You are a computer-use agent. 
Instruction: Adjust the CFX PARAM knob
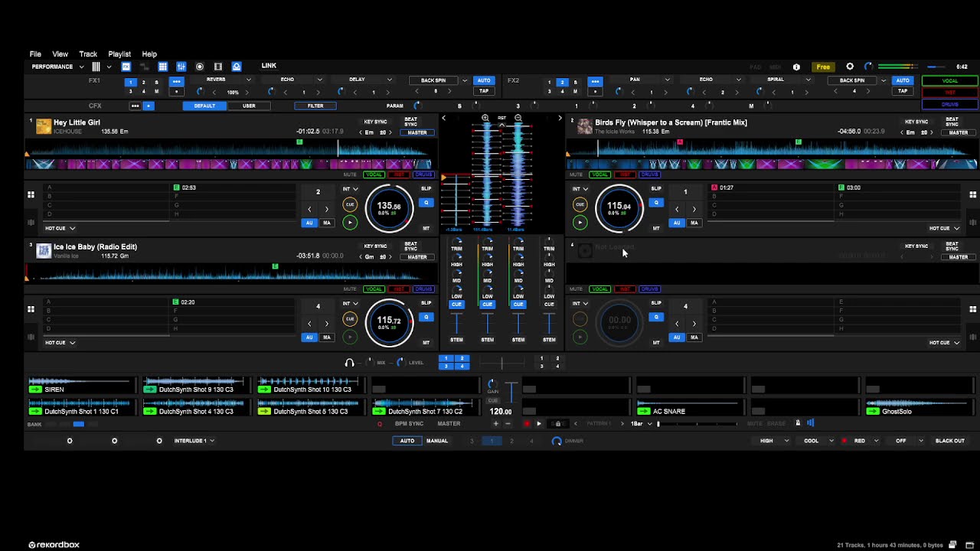pos(416,106)
